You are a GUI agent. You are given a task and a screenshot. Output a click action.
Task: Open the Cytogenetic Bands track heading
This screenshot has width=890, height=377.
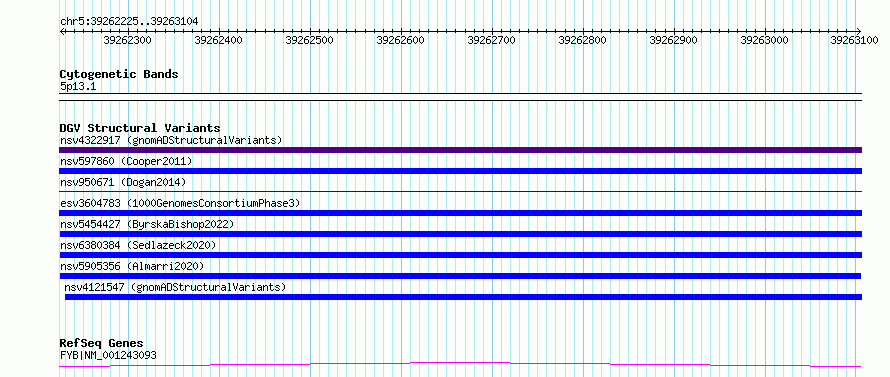pos(119,74)
